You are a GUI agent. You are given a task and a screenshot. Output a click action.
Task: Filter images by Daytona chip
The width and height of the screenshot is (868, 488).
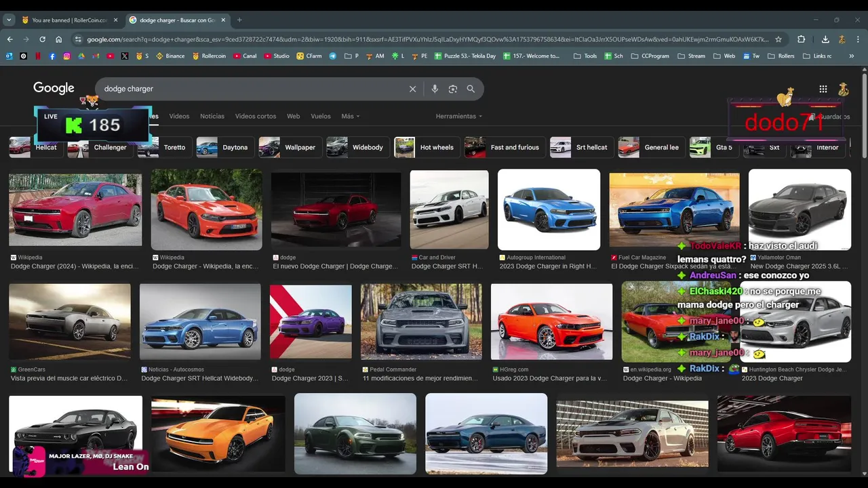coord(224,147)
